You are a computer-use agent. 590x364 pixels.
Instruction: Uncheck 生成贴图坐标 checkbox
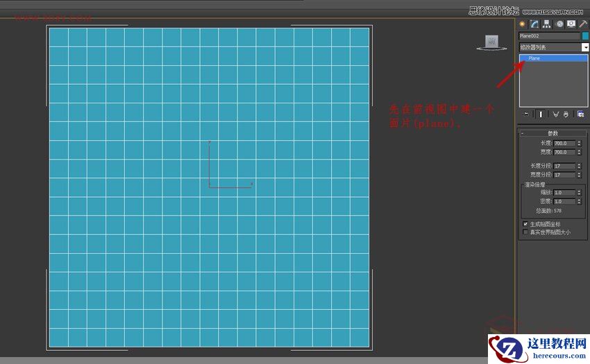point(525,224)
